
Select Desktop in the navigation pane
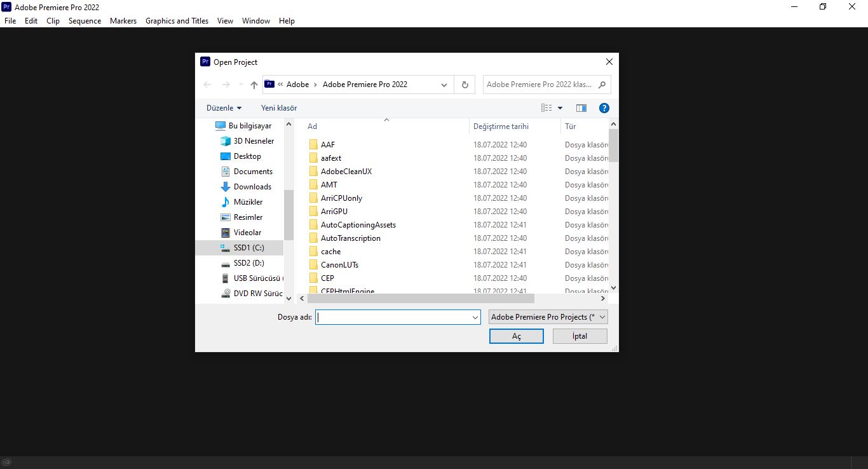pyautogui.click(x=241, y=156)
